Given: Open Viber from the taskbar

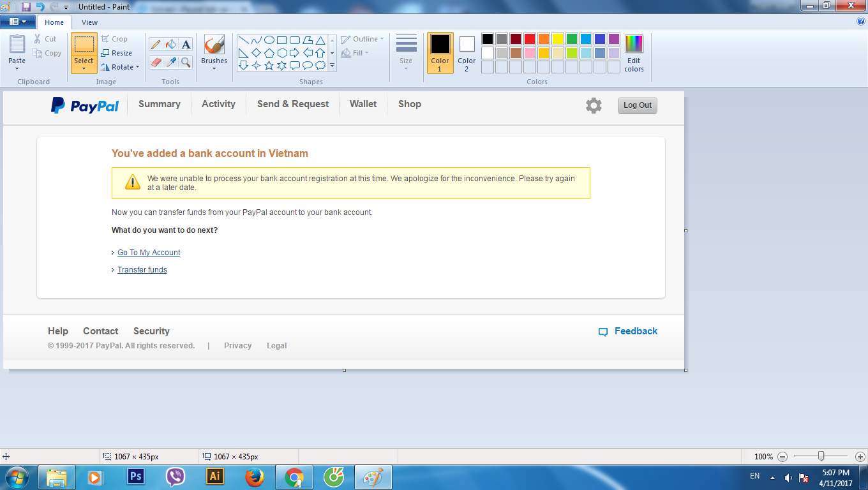Looking at the screenshot, I should tap(175, 477).
